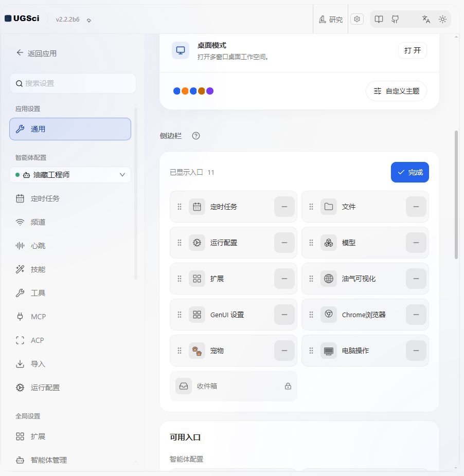Open 扩展 under 全局设置
This screenshot has width=464, height=476.
click(x=70, y=436)
